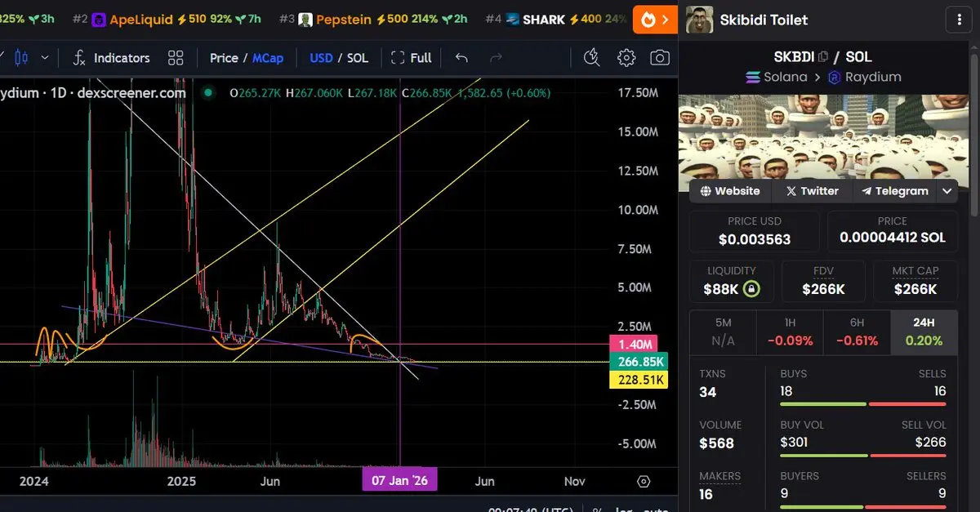
Task: Click the green status dot beside dexscreener.com
Action: [x=208, y=93]
